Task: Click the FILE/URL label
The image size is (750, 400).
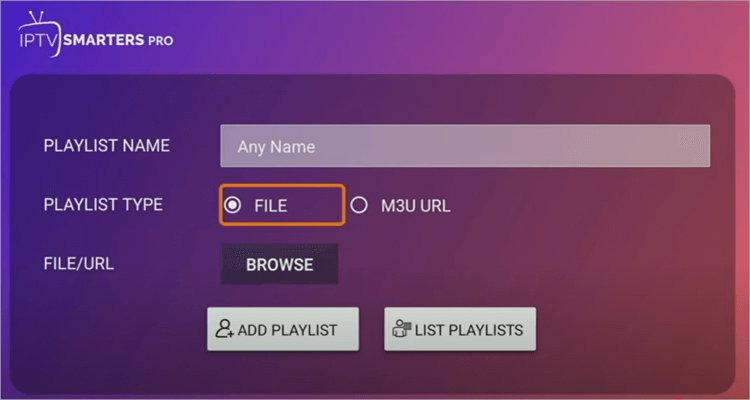Action: point(79,264)
